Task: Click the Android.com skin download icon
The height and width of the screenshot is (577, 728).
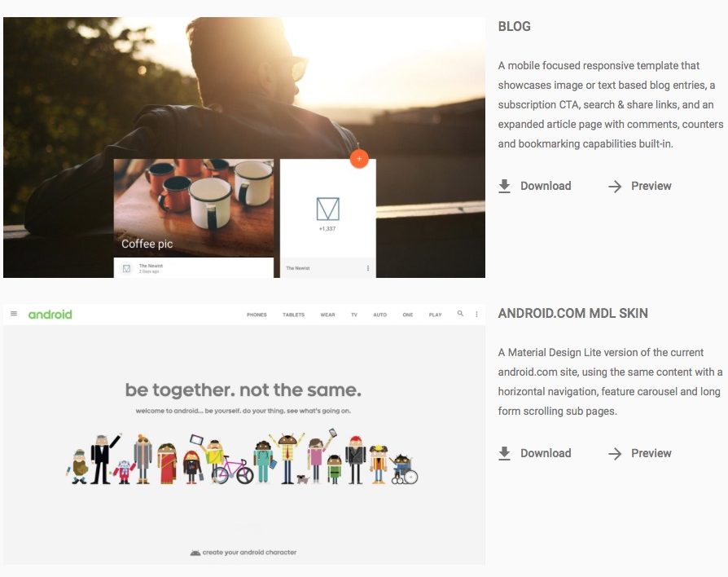Action: pyautogui.click(x=504, y=453)
